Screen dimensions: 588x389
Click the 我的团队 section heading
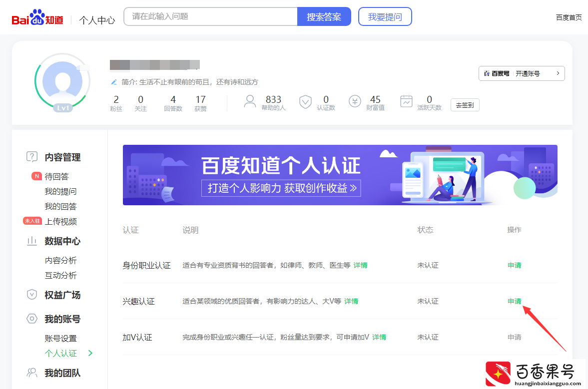[62, 373]
